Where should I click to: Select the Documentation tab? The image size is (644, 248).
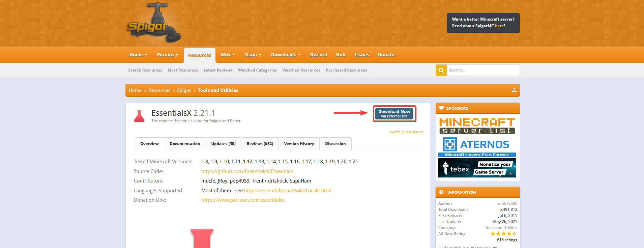185,144
